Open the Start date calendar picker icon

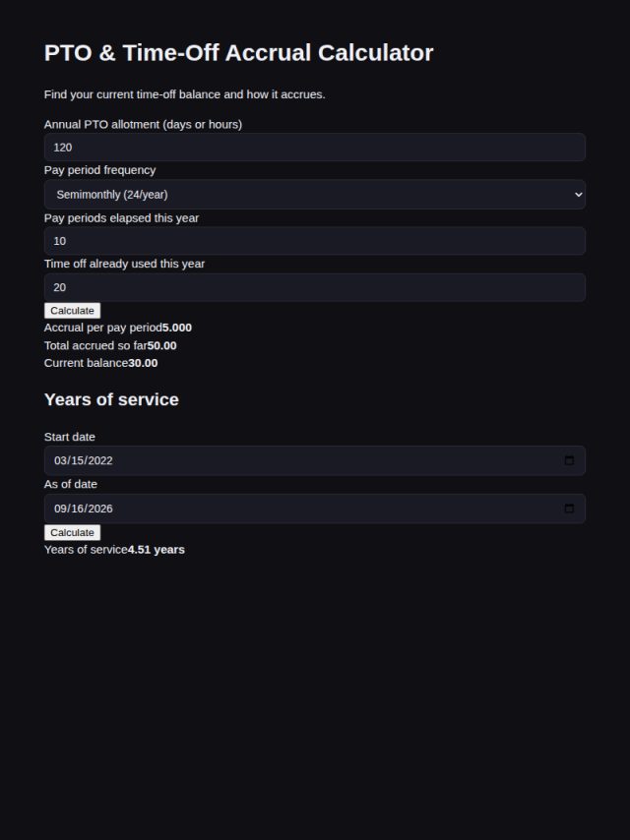coord(569,460)
